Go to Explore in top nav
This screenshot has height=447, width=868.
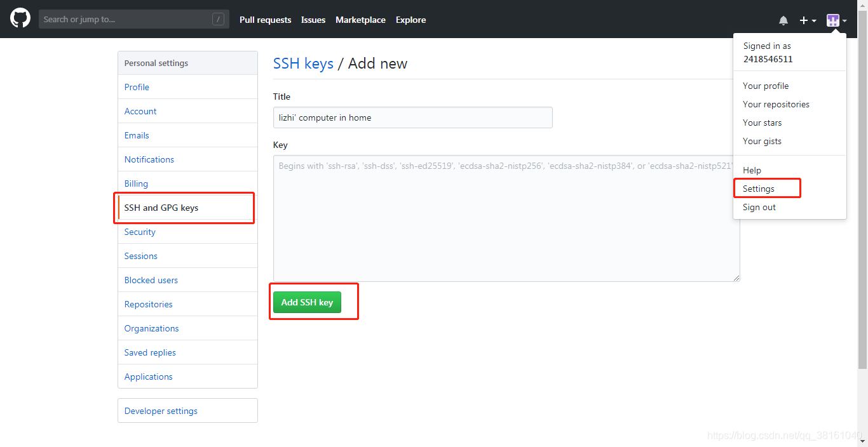pyautogui.click(x=410, y=20)
